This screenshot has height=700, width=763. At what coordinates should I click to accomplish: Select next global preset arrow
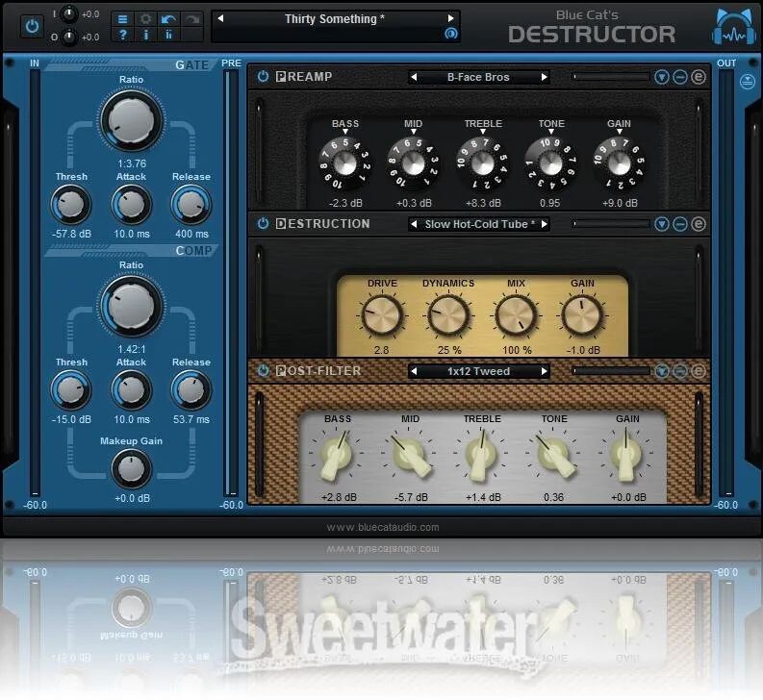[450, 18]
